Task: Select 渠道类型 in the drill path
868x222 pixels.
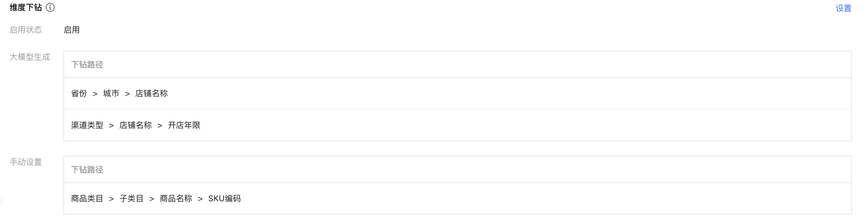Action: coord(87,125)
